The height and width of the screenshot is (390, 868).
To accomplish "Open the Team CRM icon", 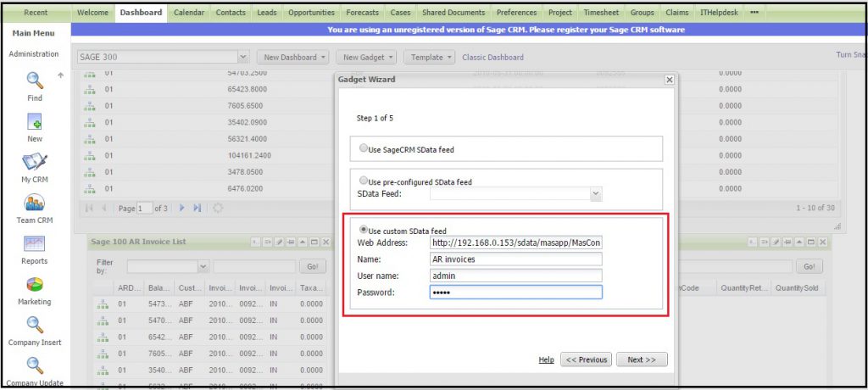I will (x=34, y=203).
